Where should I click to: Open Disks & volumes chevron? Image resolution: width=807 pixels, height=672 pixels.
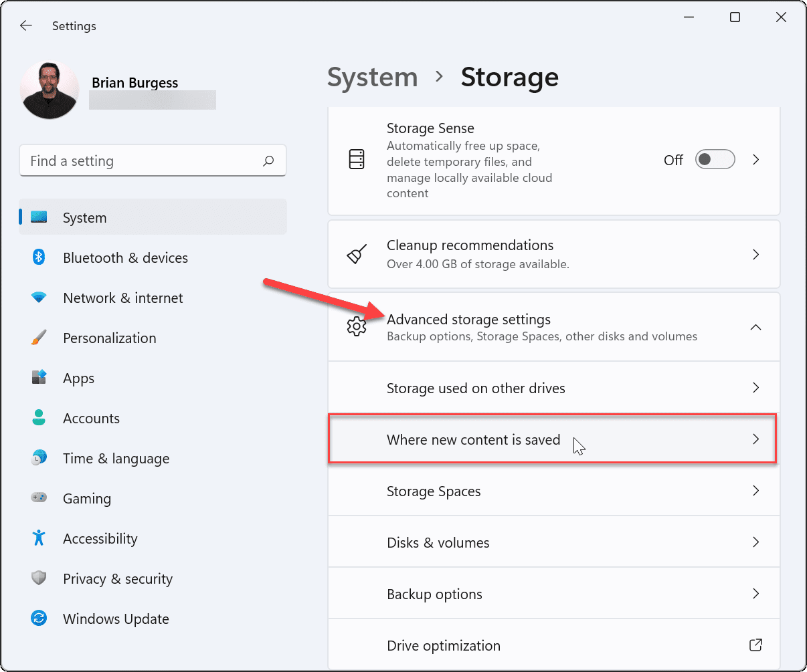click(755, 542)
